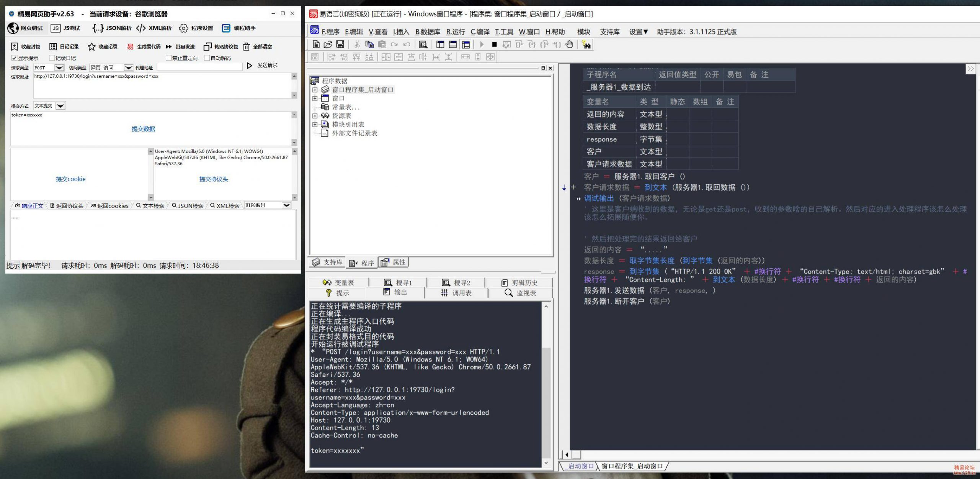Open the 设置▼ dropdown menu in 易语言
The height and width of the screenshot is (479, 980).
(639, 32)
